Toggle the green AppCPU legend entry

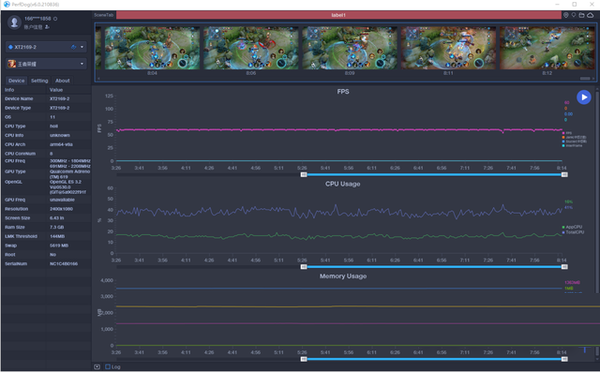point(572,227)
